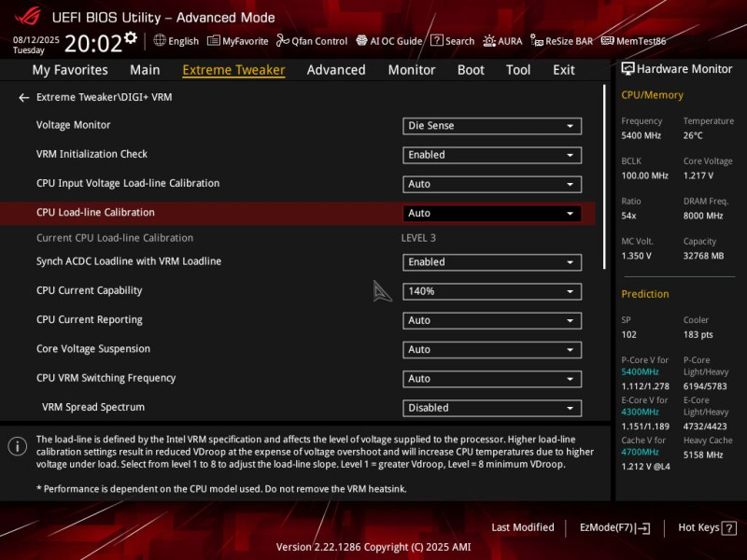747x560 pixels.
Task: Switch to the Main tab
Action: click(145, 70)
